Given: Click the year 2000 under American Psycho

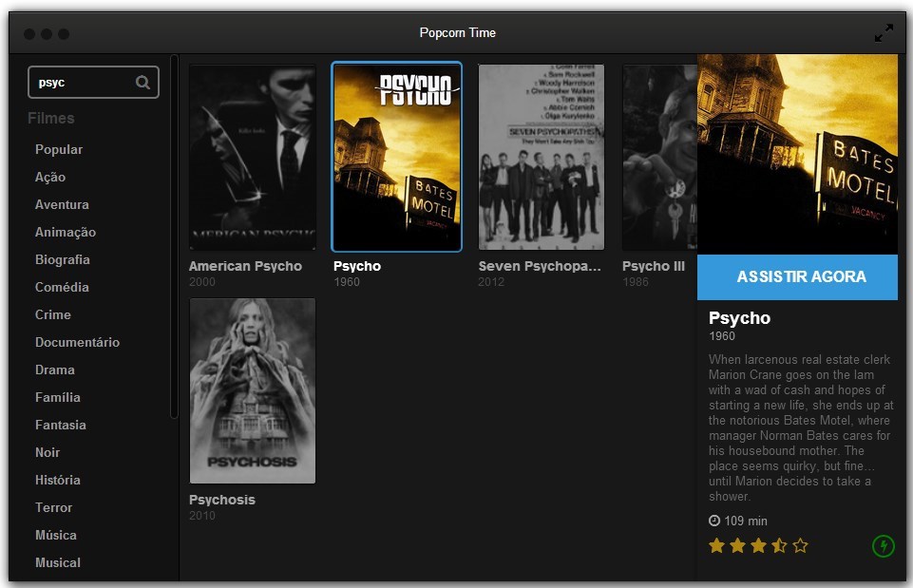Looking at the screenshot, I should [202, 282].
